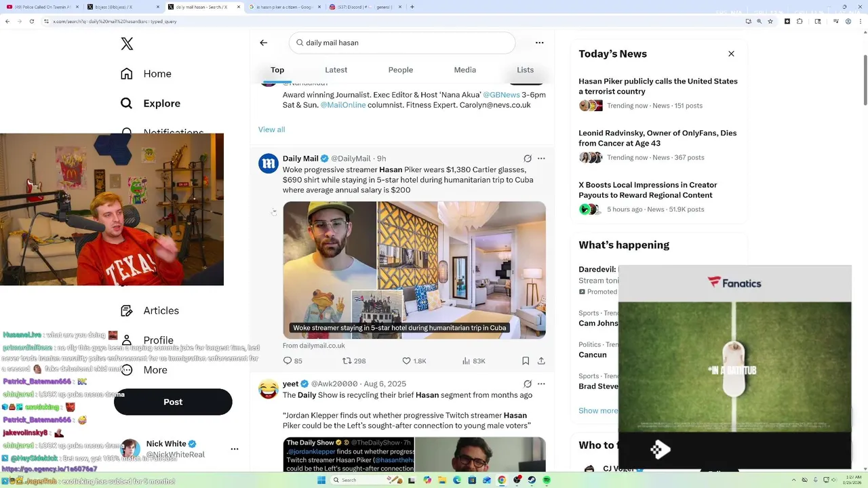Switch to 'Police Called On' YouTube tab
Screen dimensions: 868x488
point(42,7)
